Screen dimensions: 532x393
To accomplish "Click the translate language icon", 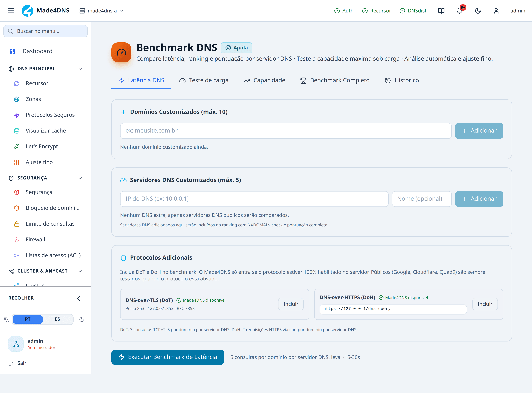I will (6, 319).
